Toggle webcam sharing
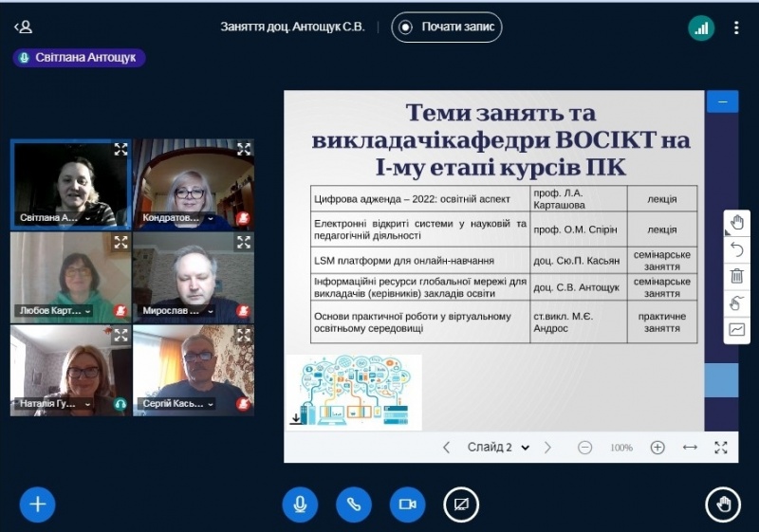 point(408,504)
